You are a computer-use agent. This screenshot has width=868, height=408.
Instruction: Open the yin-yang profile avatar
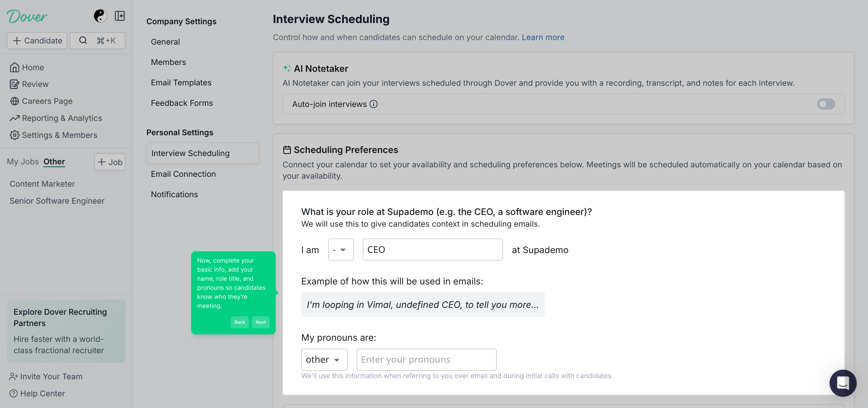[100, 16]
